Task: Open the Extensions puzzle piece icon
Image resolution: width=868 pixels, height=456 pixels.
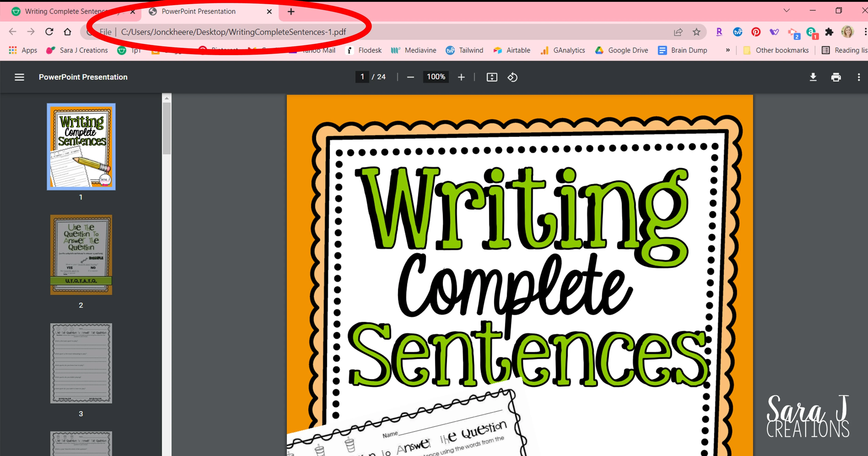Action: [829, 32]
